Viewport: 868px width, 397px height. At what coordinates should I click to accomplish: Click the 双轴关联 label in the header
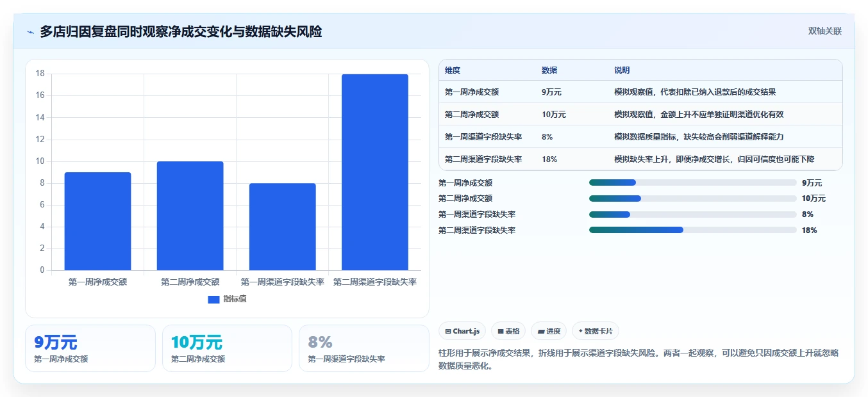[x=824, y=31]
